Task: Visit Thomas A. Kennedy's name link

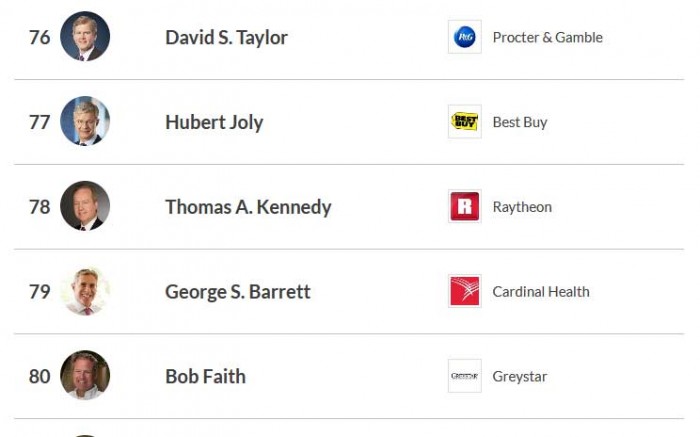Action: click(x=248, y=208)
